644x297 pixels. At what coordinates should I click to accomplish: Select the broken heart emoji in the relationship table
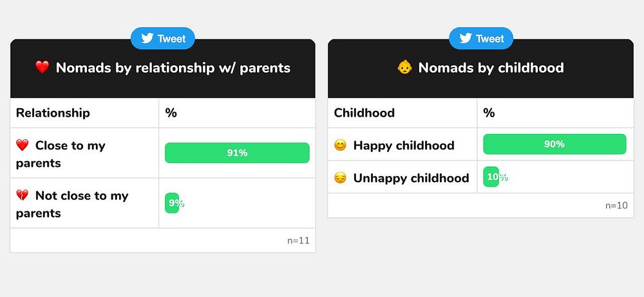pyautogui.click(x=23, y=196)
